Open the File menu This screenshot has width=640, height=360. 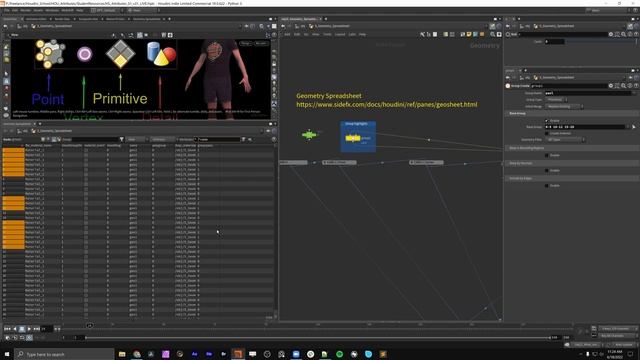(7, 10)
